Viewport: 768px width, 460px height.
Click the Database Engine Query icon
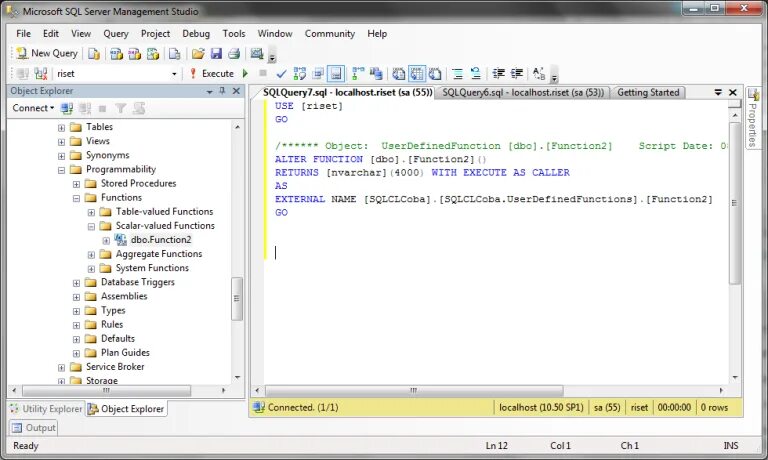pos(94,53)
